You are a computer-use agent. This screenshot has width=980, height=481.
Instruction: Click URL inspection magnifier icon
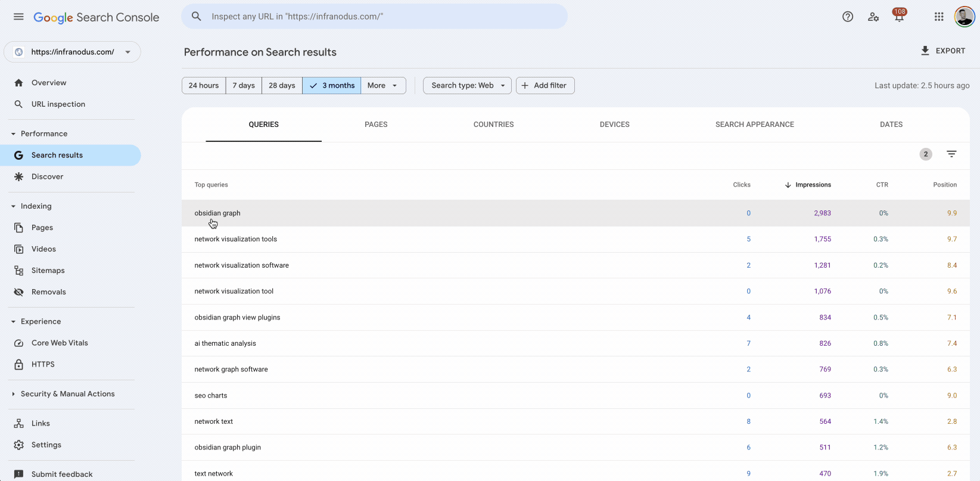tap(18, 104)
